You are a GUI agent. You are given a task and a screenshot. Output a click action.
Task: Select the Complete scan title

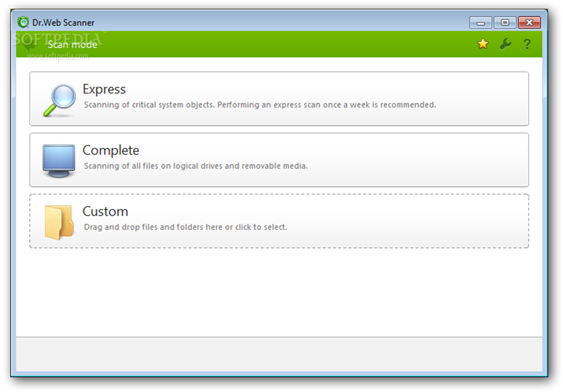point(111,151)
